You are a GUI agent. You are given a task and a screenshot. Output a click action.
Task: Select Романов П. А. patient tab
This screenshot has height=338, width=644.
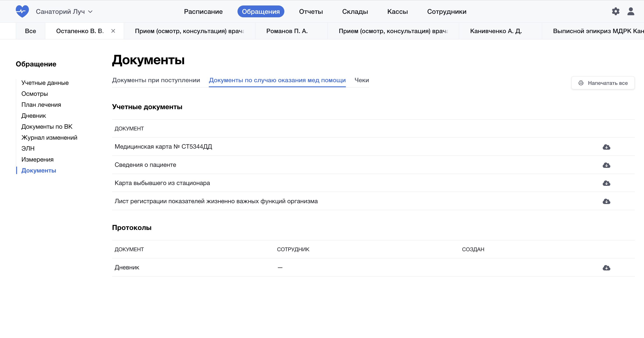tap(287, 31)
